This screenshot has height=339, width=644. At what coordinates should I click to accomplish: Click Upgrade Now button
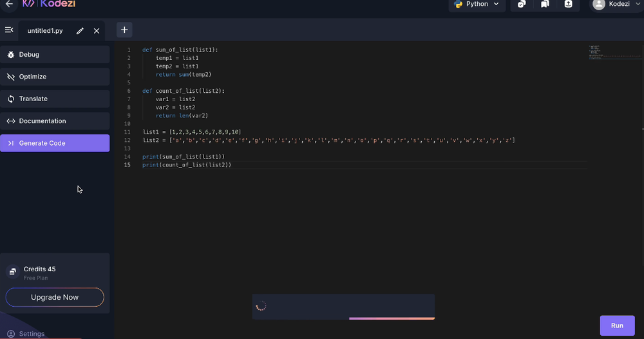(55, 297)
